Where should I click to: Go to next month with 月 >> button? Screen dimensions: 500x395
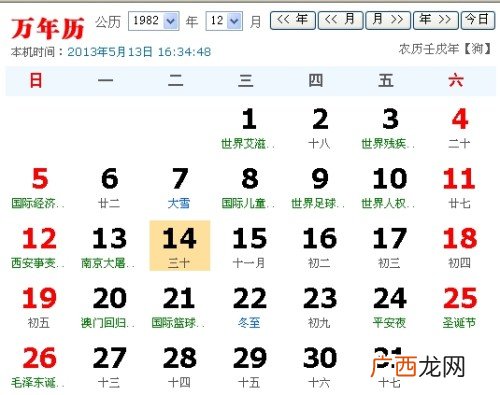[388, 20]
